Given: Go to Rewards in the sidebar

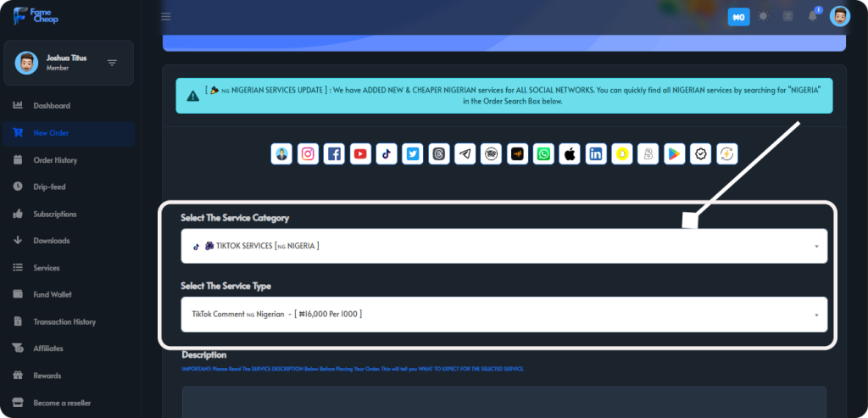Looking at the screenshot, I should pos(69,376).
